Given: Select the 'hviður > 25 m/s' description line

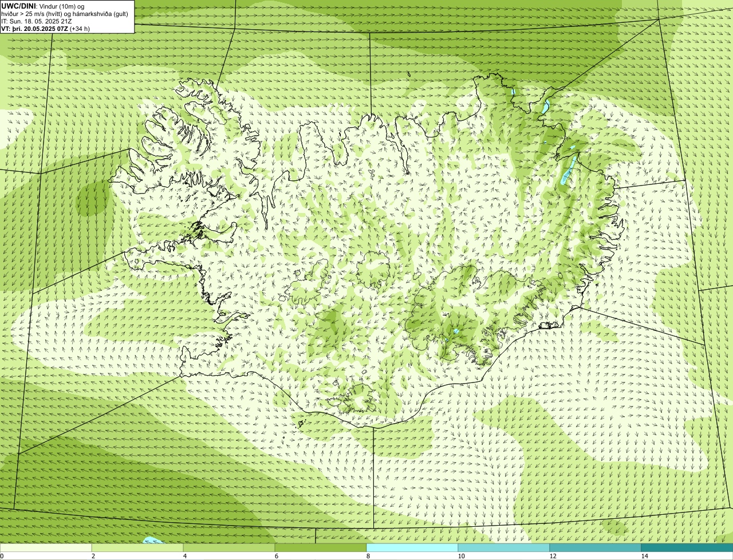Looking at the screenshot, I should point(65,14).
